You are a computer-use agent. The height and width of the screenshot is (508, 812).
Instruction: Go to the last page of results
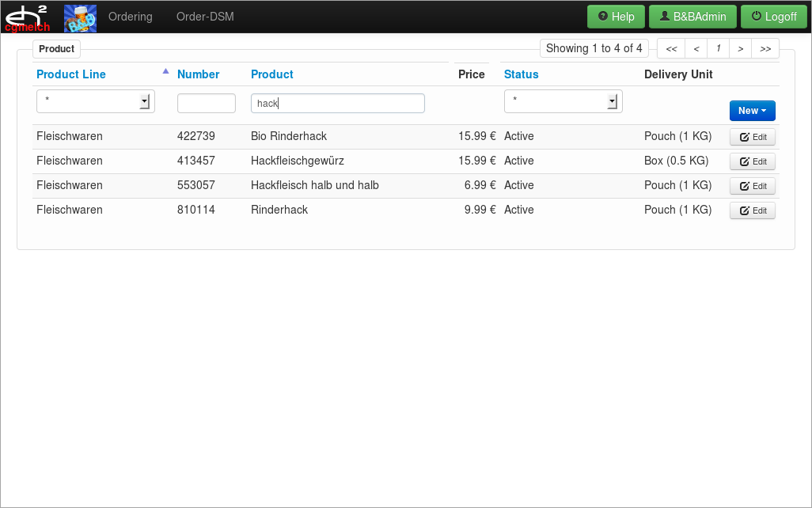(x=765, y=48)
